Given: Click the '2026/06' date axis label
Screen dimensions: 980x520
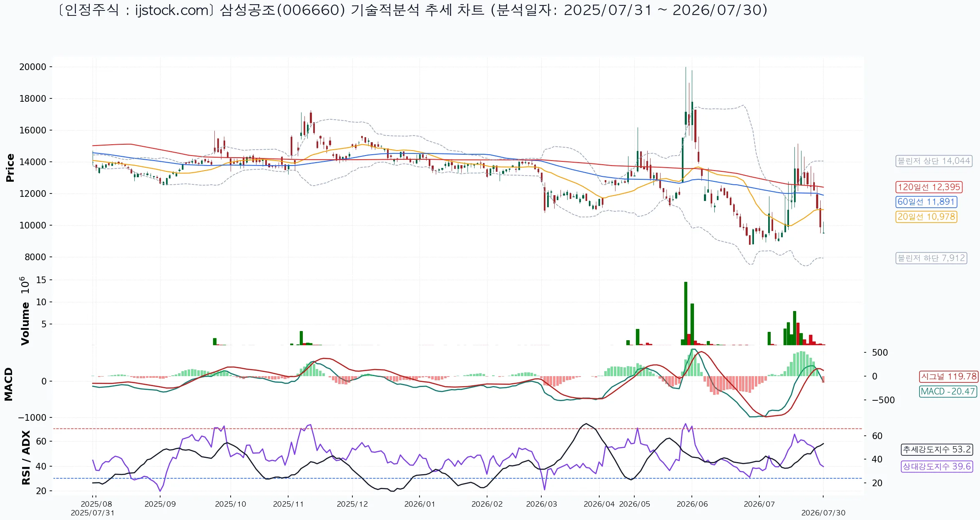Looking at the screenshot, I should 692,504.
